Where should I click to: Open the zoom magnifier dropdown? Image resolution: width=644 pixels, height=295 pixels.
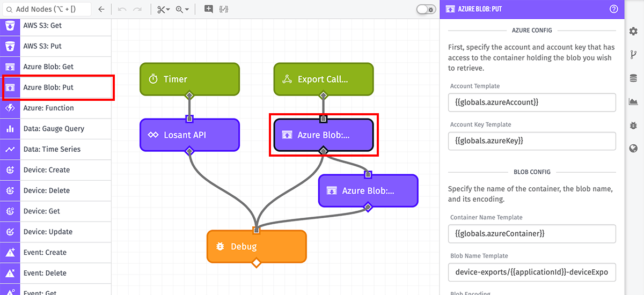182,9
